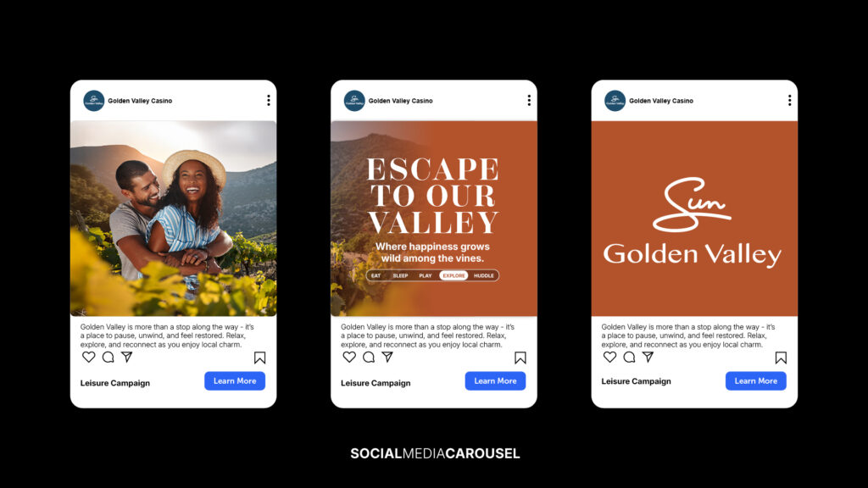Like the third post with heart icon
Image resolution: width=868 pixels, height=488 pixels.
(610, 357)
